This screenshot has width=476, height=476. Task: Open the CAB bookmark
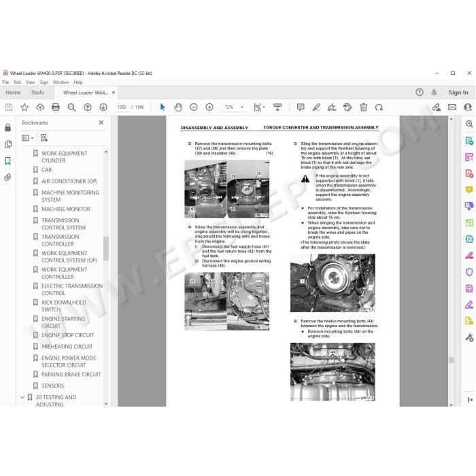[x=46, y=170]
